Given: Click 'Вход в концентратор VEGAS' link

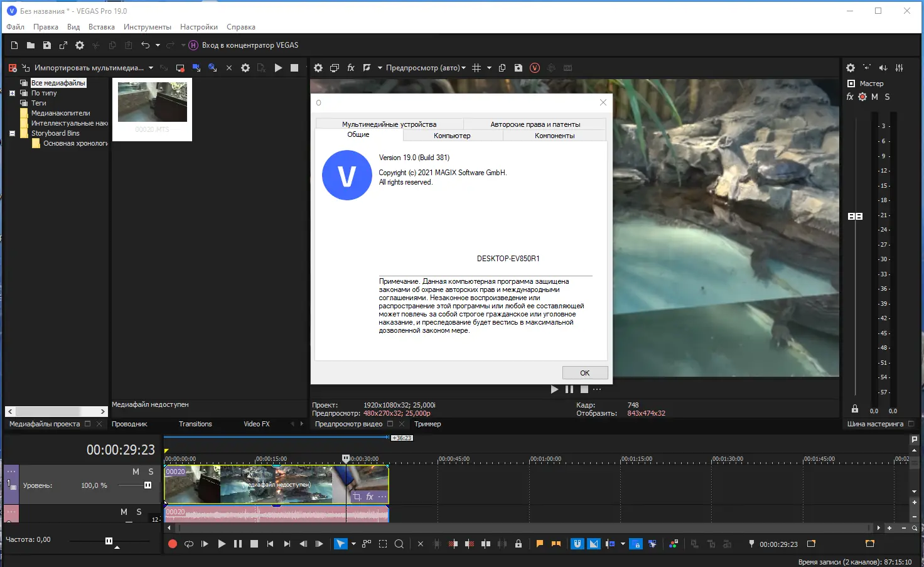Looking at the screenshot, I should coord(250,45).
